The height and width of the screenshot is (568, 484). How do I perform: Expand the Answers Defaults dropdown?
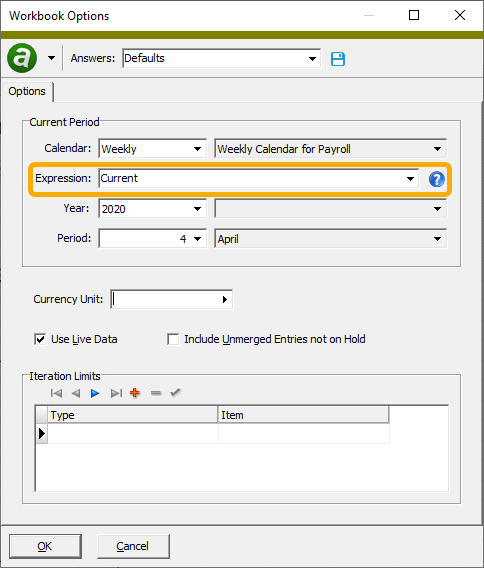(312, 59)
